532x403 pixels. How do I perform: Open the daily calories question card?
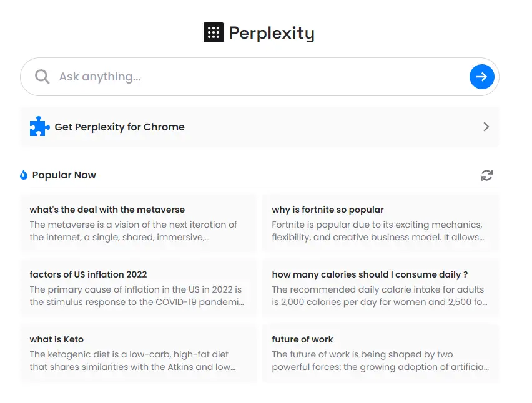[x=381, y=288]
